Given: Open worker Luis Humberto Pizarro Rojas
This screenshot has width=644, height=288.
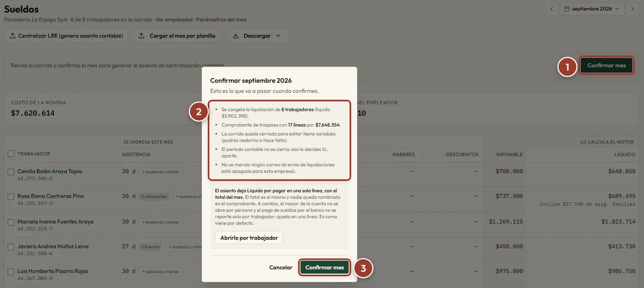Looking at the screenshot, I should [53, 271].
